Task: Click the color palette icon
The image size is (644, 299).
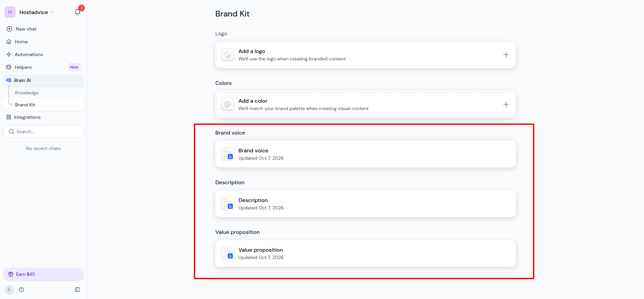Action: click(x=228, y=104)
